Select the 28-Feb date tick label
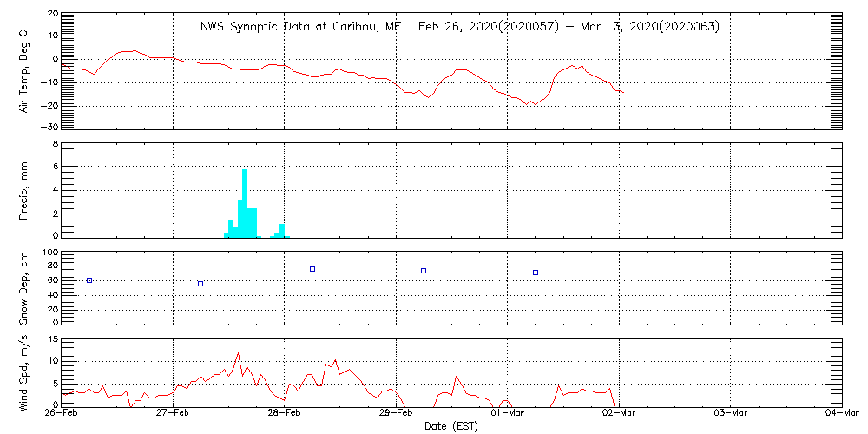 pyautogui.click(x=285, y=414)
